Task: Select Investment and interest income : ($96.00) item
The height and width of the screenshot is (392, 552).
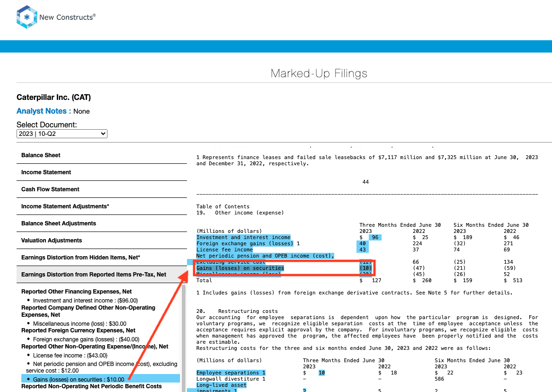Action: coord(85,301)
